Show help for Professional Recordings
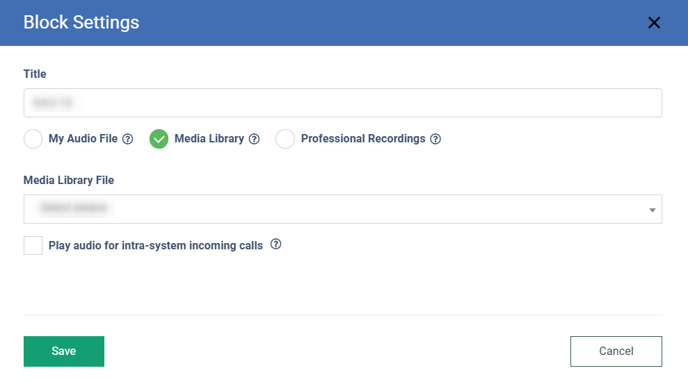 pyautogui.click(x=435, y=139)
